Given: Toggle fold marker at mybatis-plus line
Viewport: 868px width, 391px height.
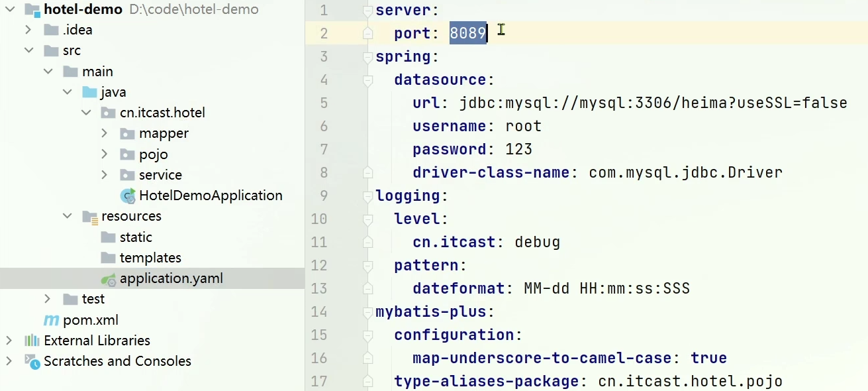Looking at the screenshot, I should (x=367, y=312).
